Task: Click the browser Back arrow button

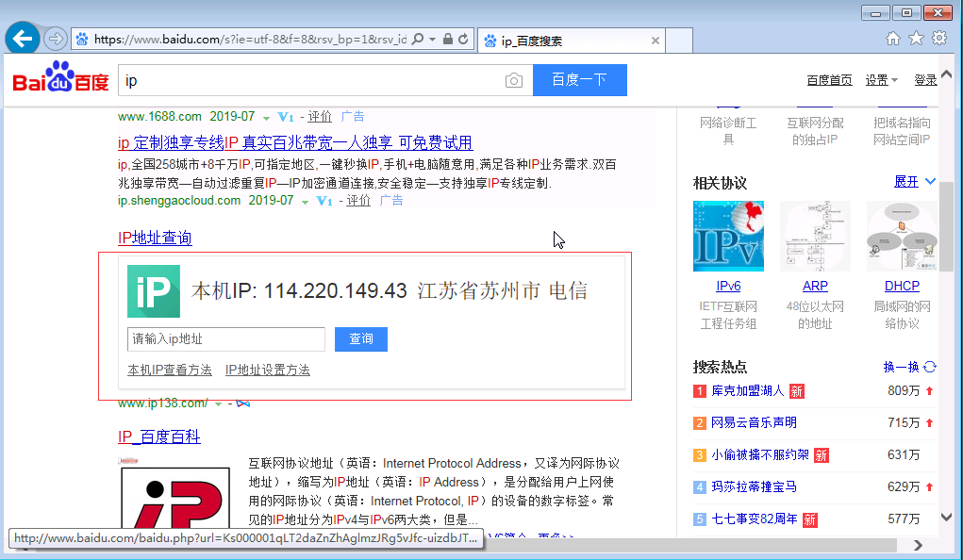Action: 23,39
